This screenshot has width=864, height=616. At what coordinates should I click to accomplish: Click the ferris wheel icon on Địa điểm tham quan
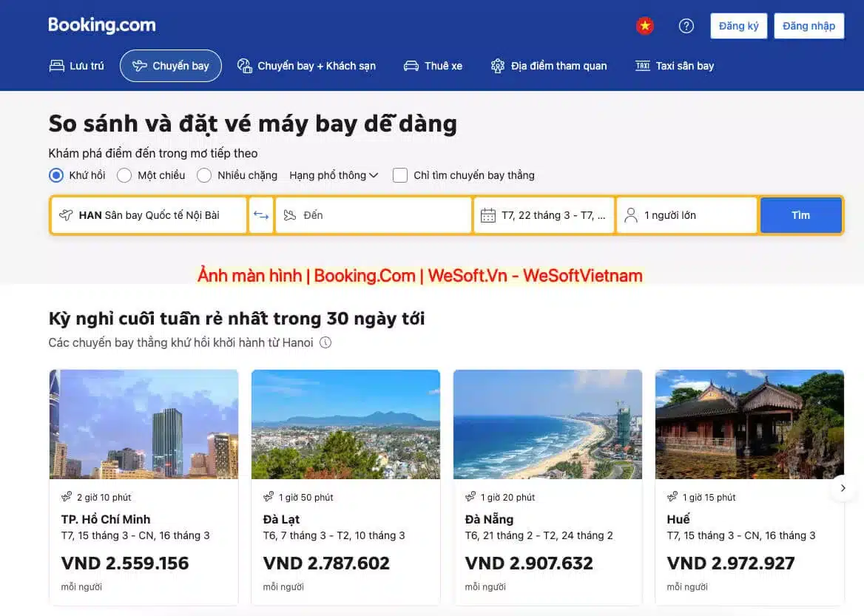tap(498, 66)
